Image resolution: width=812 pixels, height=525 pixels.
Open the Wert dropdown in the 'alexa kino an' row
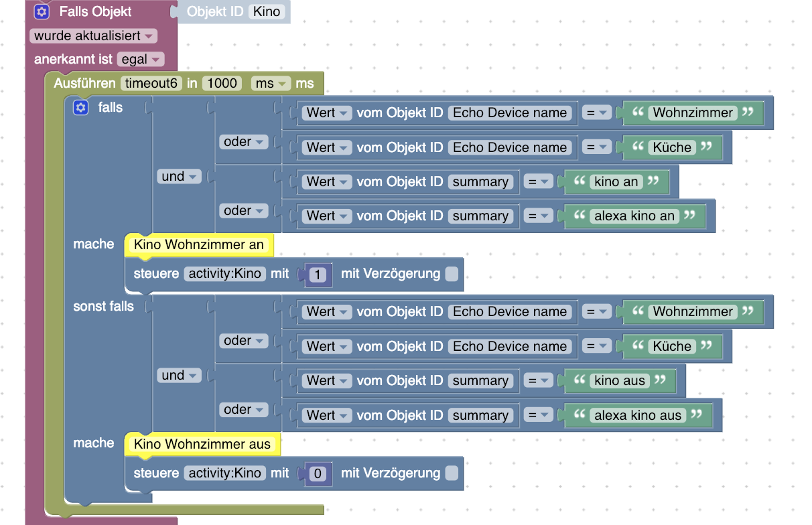[x=327, y=216]
